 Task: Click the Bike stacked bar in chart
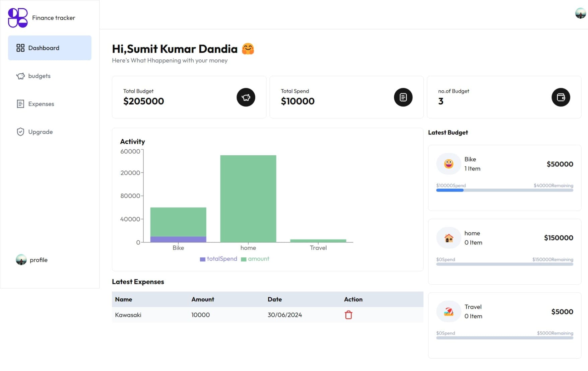pos(178,225)
